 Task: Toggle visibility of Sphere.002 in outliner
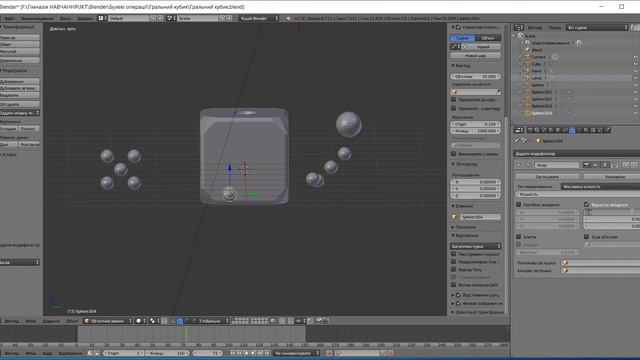(636, 99)
